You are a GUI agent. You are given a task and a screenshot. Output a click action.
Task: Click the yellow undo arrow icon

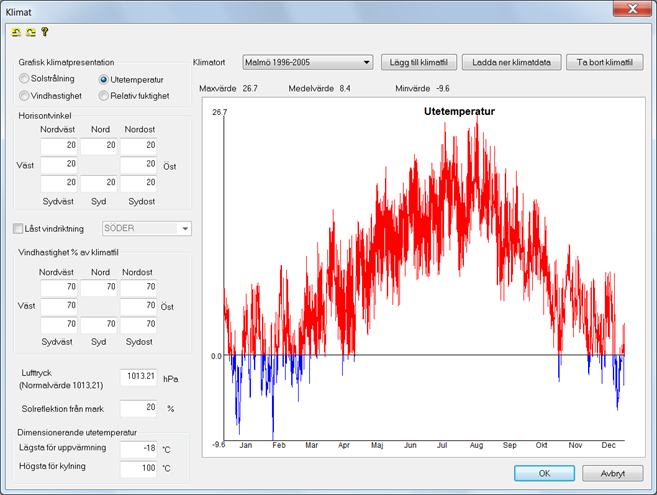pyautogui.click(x=16, y=32)
